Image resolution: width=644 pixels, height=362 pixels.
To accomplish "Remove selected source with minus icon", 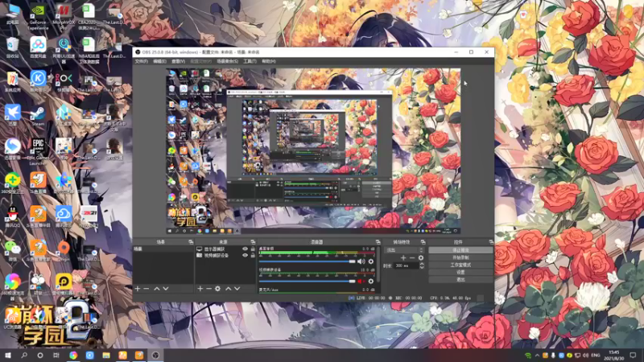I will 208,289.
